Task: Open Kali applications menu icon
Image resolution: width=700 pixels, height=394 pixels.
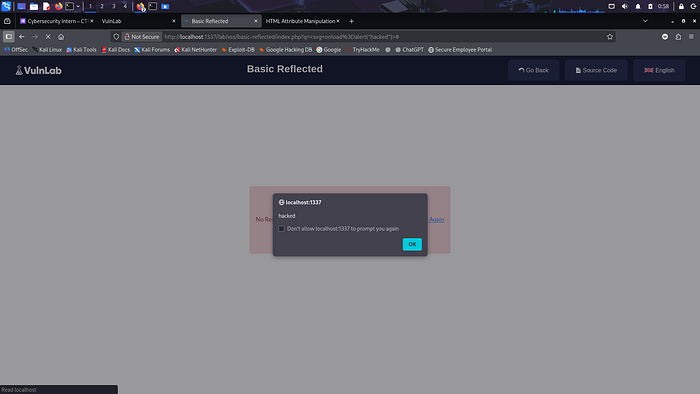Action: click(x=6, y=6)
